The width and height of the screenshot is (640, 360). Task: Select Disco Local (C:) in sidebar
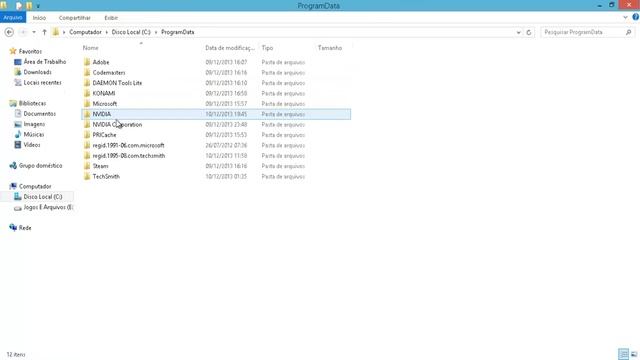point(42,197)
